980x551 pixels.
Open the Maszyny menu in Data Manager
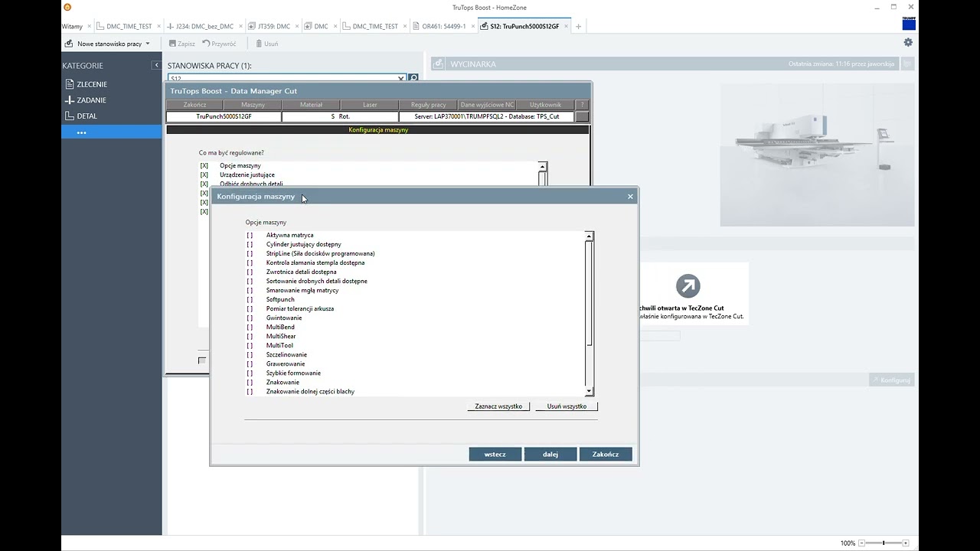(x=253, y=105)
